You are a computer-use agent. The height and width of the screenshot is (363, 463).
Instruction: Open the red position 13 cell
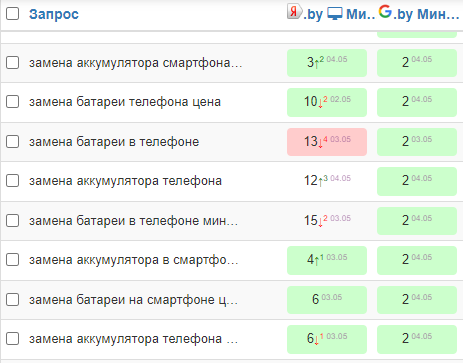327,142
